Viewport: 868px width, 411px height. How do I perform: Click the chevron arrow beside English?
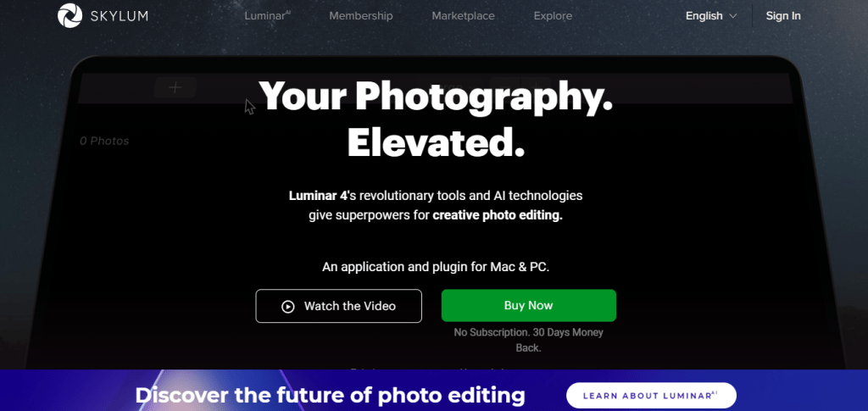[733, 16]
